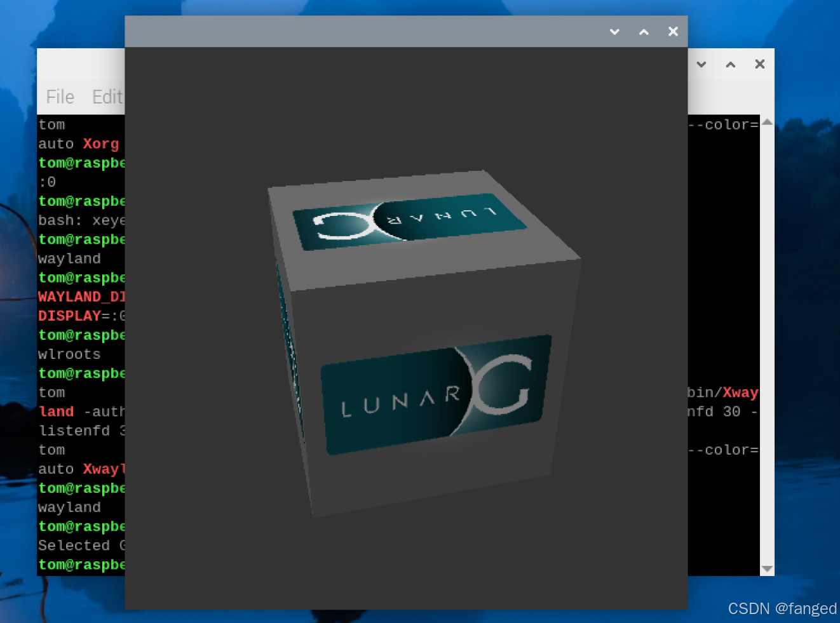Click the CSDN @fanged watermark text
Viewport: 840px width, 623px height.
(x=781, y=608)
